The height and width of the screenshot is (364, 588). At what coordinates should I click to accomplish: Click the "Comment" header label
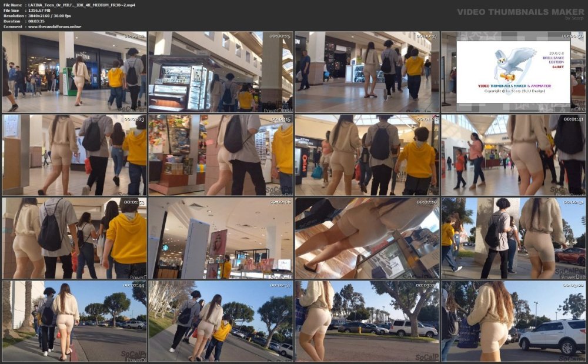13,26
